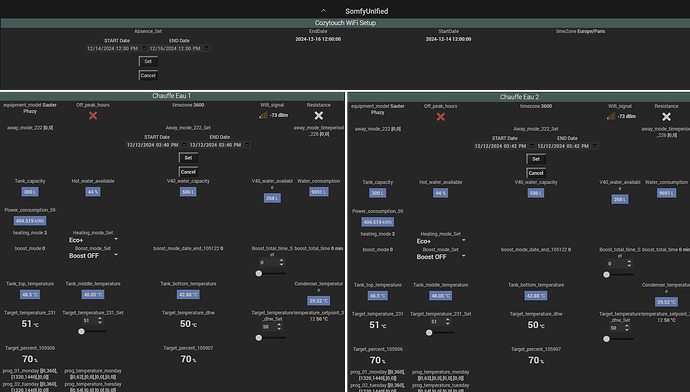Click the Off_peak_hours red cross in Chauffe Eau 2

point(440,117)
